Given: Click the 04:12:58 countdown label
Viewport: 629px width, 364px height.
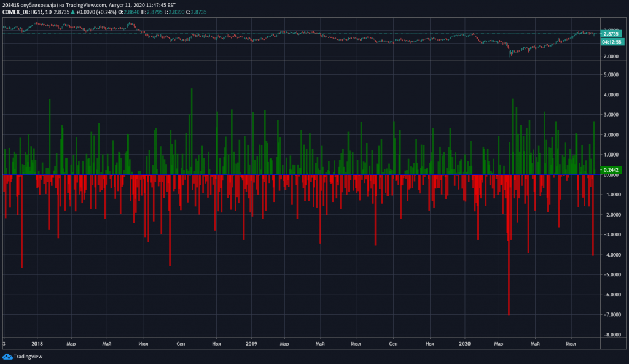Looking at the screenshot, I should (x=612, y=42).
